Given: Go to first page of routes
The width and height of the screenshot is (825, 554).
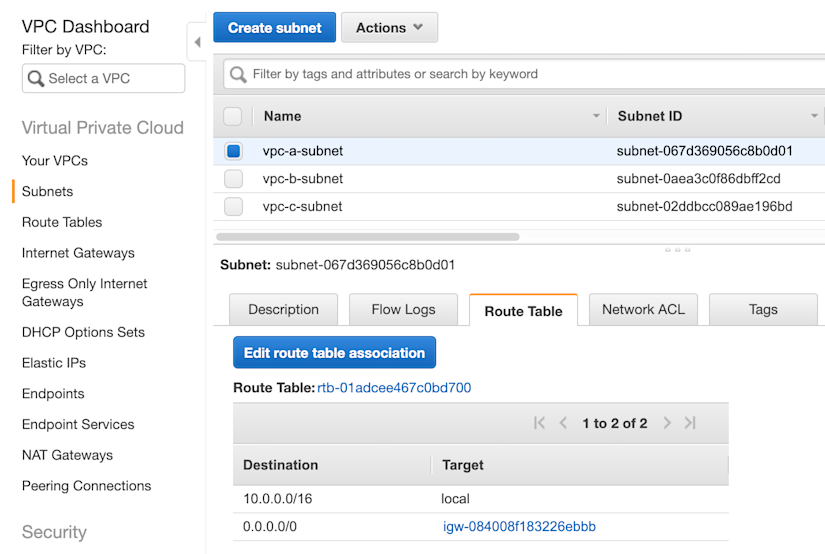Looking at the screenshot, I should (540, 423).
